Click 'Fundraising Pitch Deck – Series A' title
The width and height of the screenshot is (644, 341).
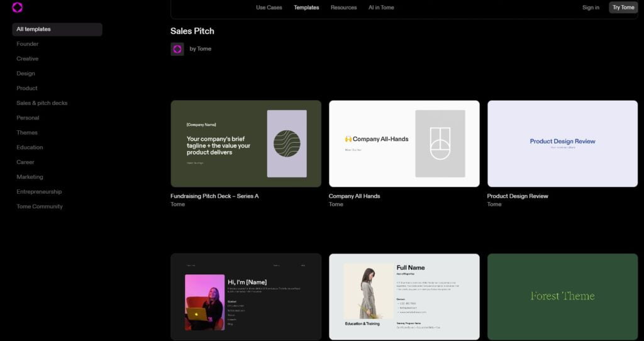pyautogui.click(x=215, y=196)
